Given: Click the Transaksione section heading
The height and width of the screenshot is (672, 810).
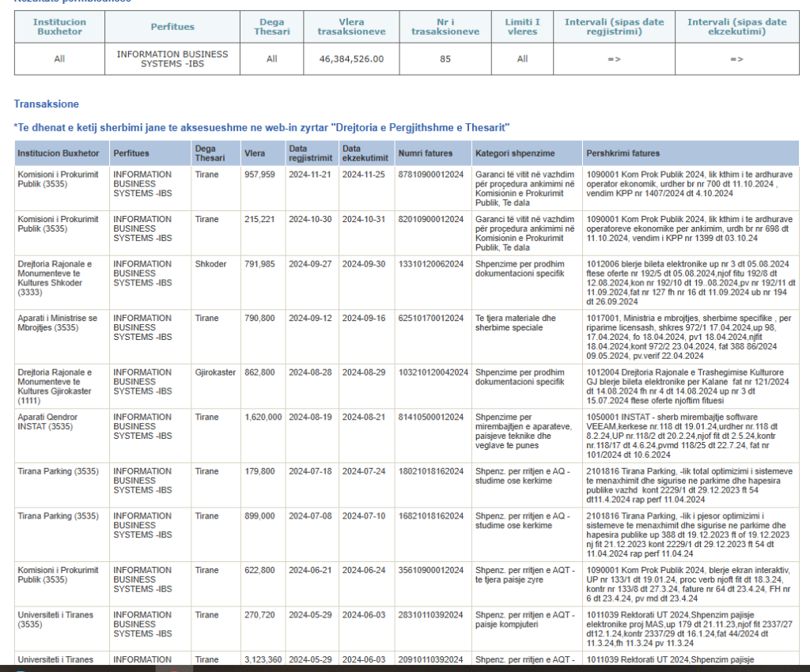Looking at the screenshot, I should 46,104.
